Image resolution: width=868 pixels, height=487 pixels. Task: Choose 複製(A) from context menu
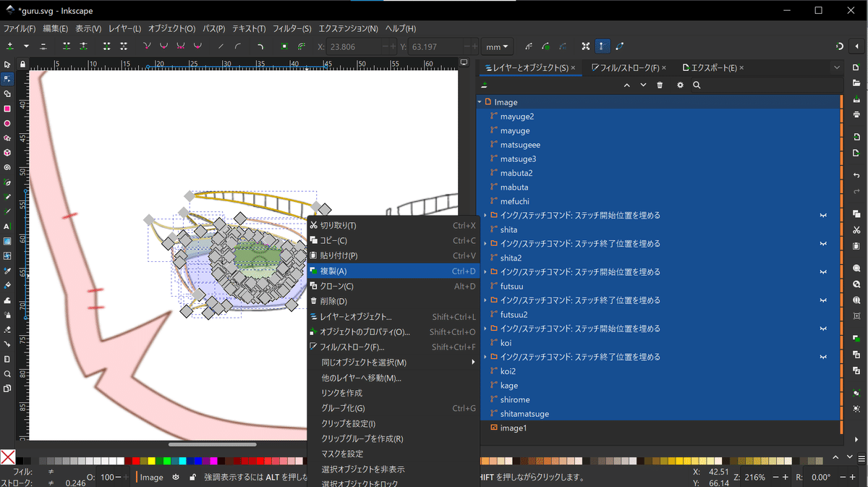(394, 271)
